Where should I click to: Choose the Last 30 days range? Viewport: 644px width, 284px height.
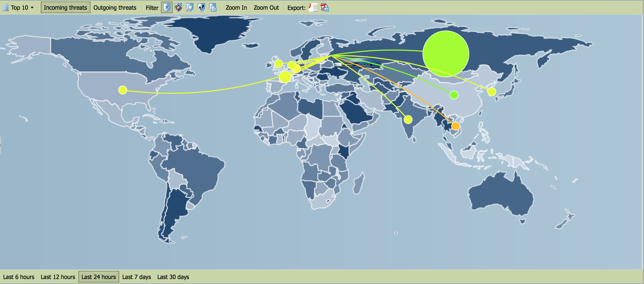[173, 277]
